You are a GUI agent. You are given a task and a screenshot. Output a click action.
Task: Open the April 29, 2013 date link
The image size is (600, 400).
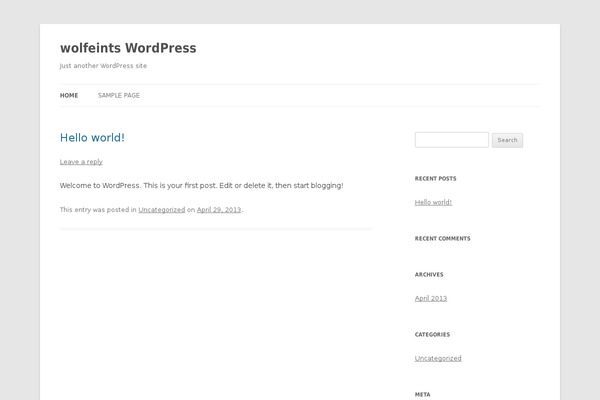[219, 210]
